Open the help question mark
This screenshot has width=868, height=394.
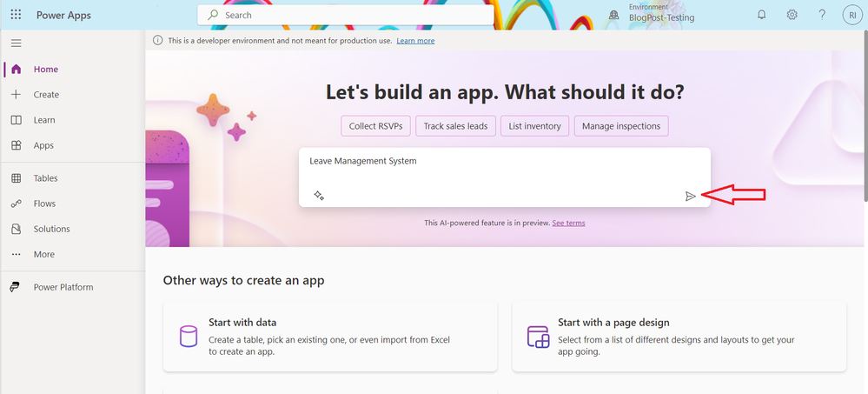point(822,15)
